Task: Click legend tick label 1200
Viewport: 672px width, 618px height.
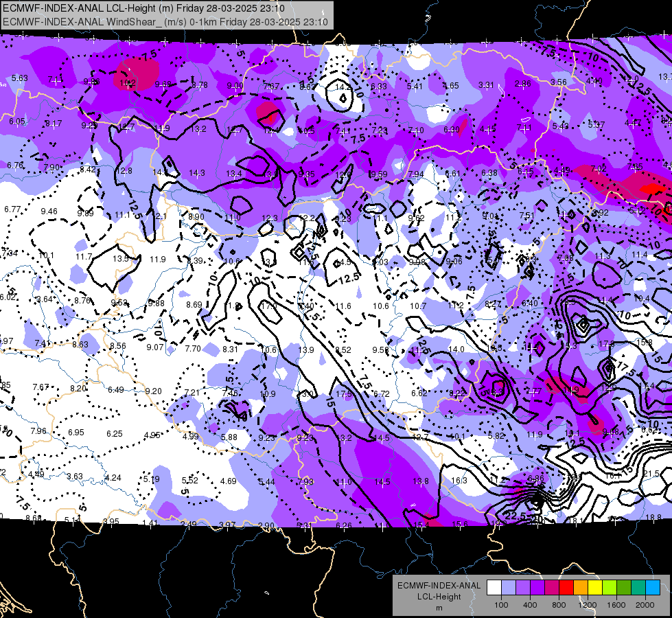Action: pos(588,605)
